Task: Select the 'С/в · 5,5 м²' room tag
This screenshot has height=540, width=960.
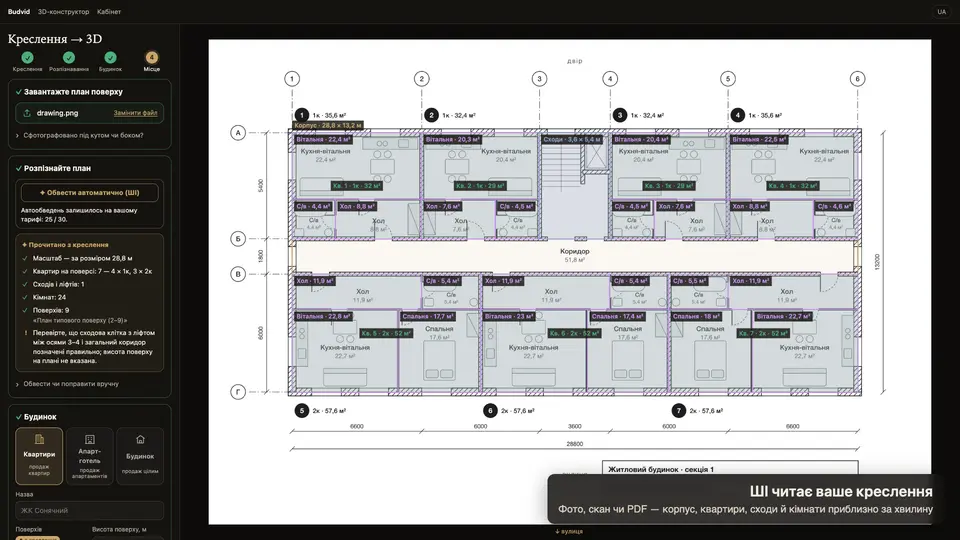Action: coord(689,281)
